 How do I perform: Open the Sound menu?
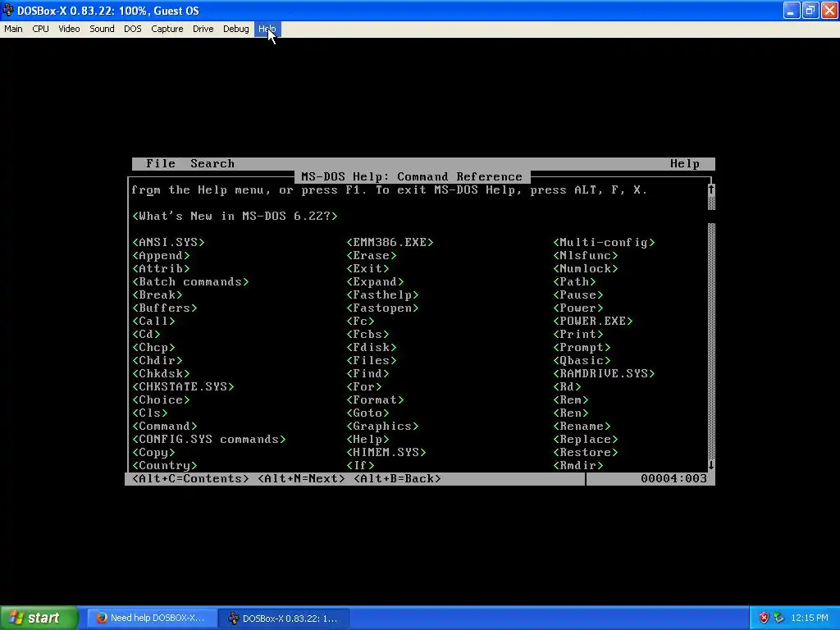pos(102,29)
